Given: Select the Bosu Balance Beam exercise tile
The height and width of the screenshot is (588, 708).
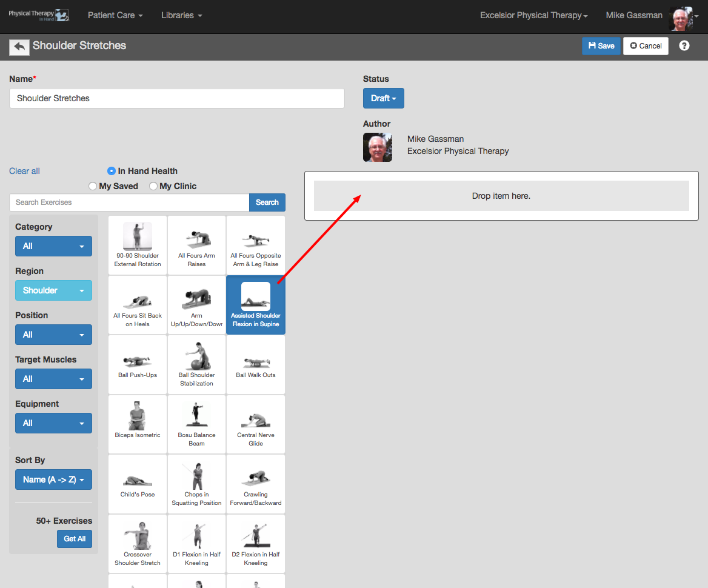Looking at the screenshot, I should (196, 424).
